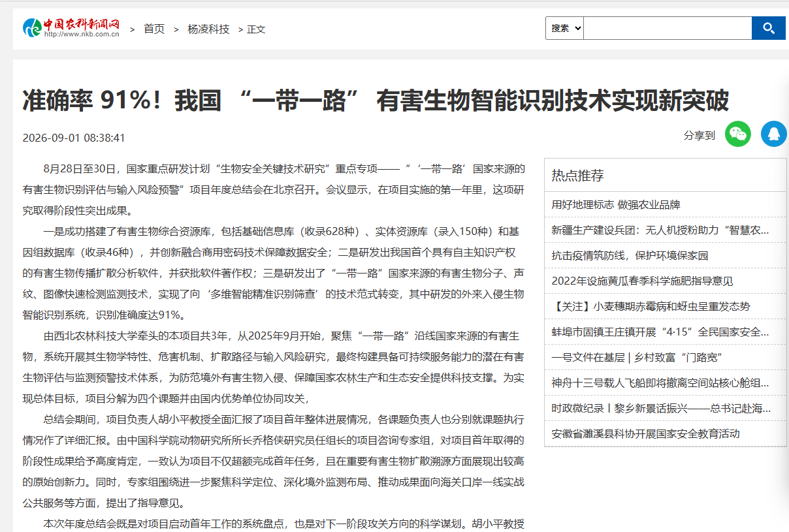Click the 中国农科新闻网 site logo
The image size is (789, 532).
71,28
